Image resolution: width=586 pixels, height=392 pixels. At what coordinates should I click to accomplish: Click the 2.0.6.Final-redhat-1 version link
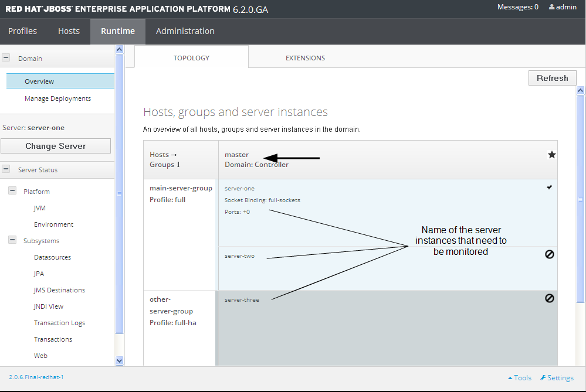point(36,377)
